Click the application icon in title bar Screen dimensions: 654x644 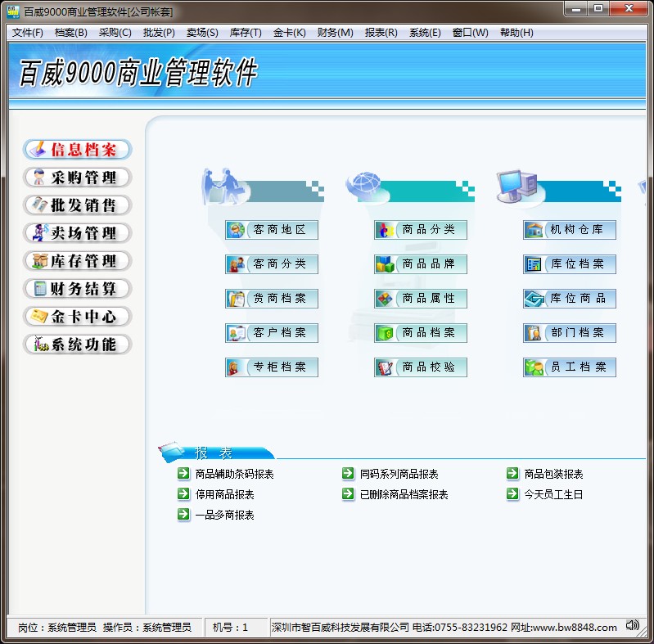click(x=13, y=11)
